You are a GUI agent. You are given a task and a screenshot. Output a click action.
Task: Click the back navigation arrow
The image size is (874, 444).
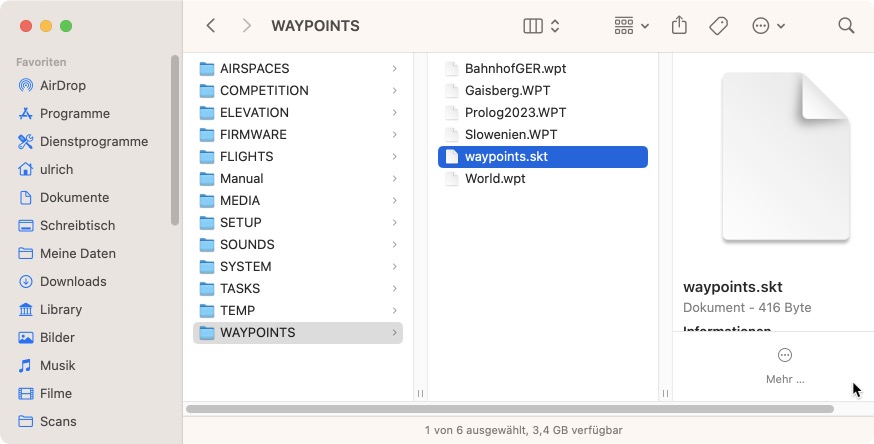coord(211,26)
